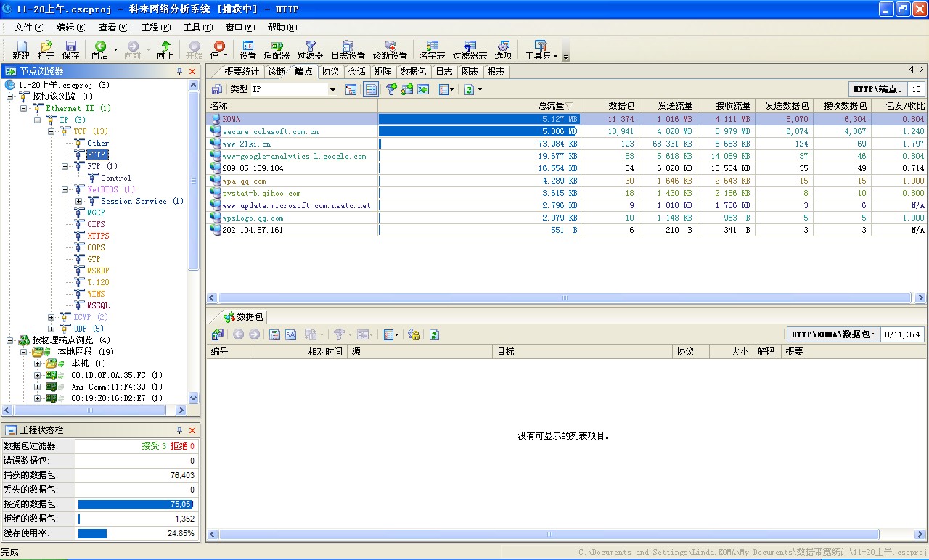Open 诊断设置 (Diagnosis settings) icon
Viewport: 929px width, 560px height.
tap(390, 46)
